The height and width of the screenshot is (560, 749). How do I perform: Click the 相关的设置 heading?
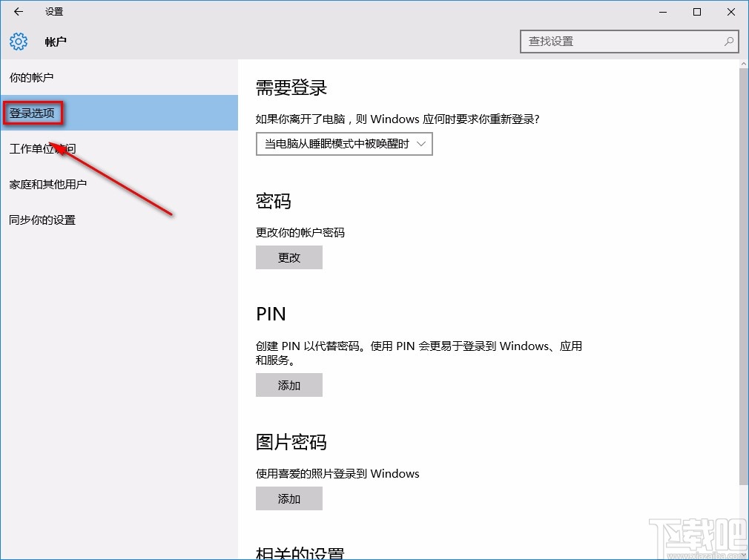pos(300,553)
